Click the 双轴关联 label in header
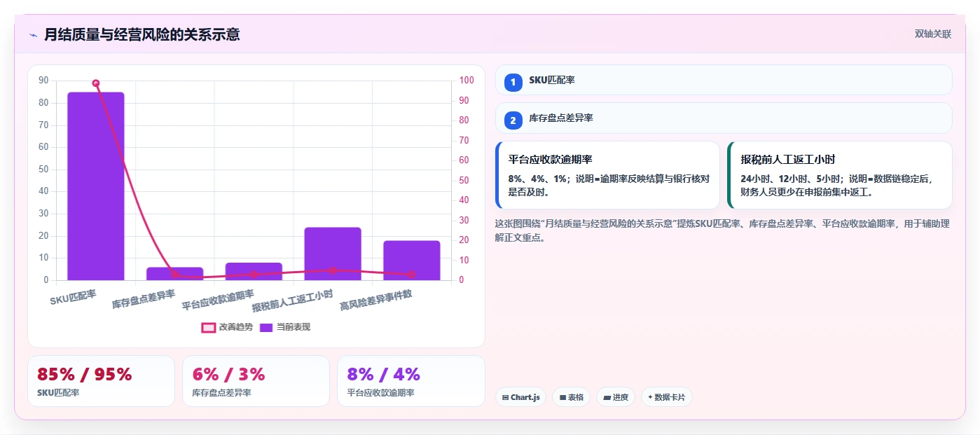 pyautogui.click(x=932, y=34)
